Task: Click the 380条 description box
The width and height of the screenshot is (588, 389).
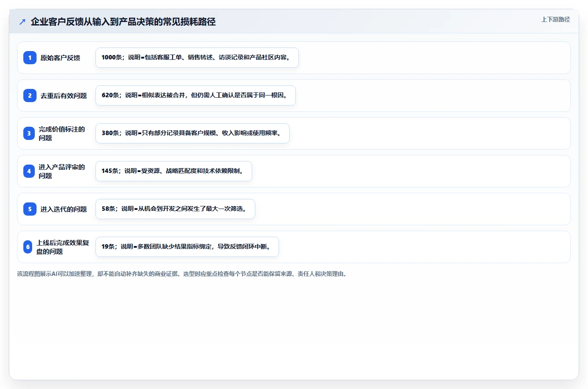Action: click(x=192, y=133)
